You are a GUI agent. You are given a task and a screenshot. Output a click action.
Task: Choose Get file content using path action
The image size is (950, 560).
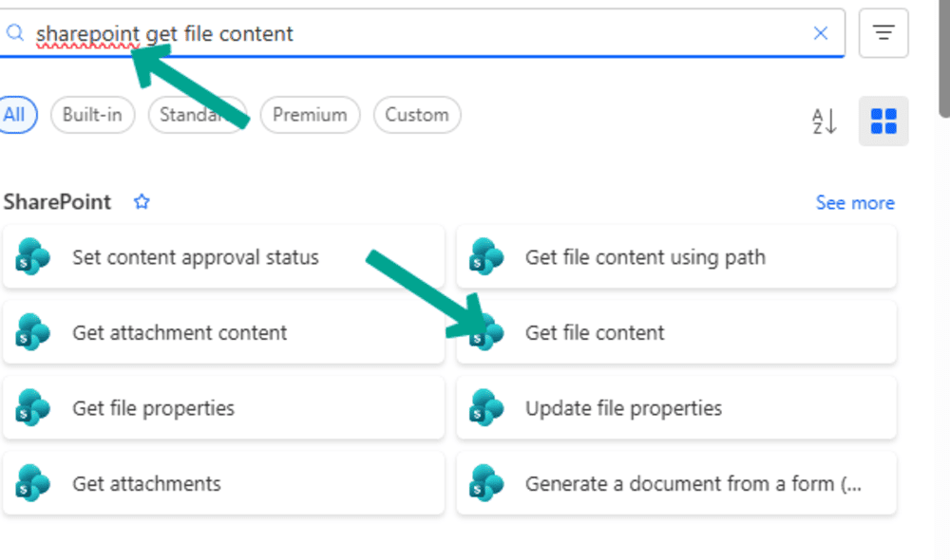(x=676, y=257)
